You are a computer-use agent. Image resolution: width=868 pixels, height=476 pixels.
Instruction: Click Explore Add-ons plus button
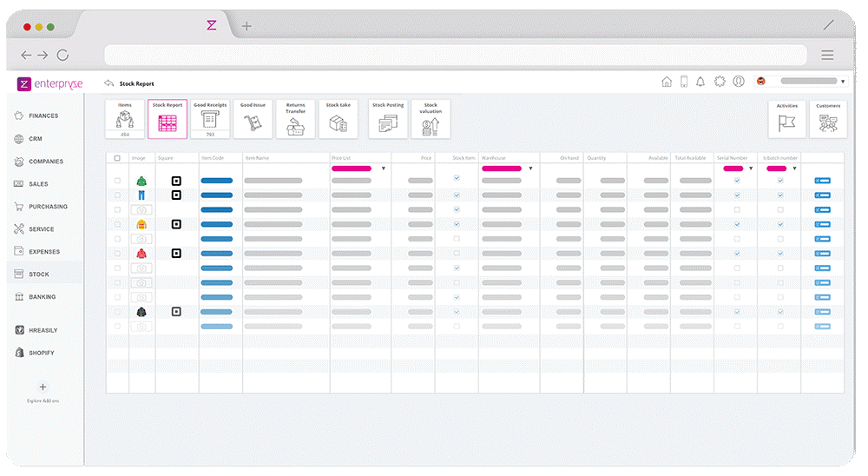tap(43, 387)
